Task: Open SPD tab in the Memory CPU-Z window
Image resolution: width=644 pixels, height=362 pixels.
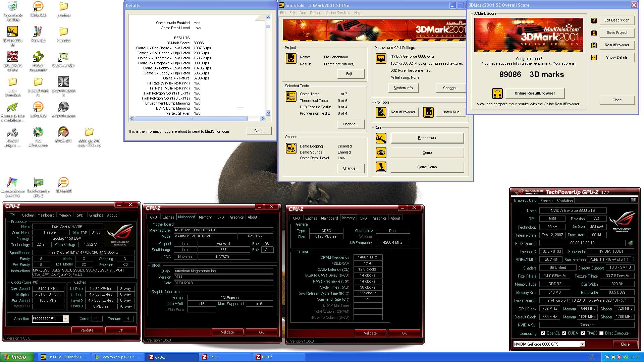Action: pyautogui.click(x=363, y=218)
